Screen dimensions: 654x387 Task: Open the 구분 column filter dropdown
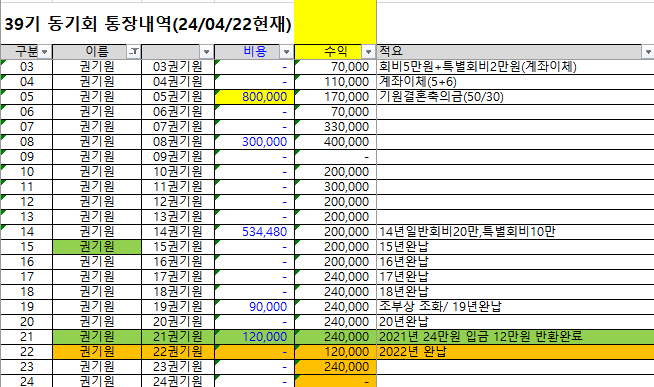click(45, 52)
